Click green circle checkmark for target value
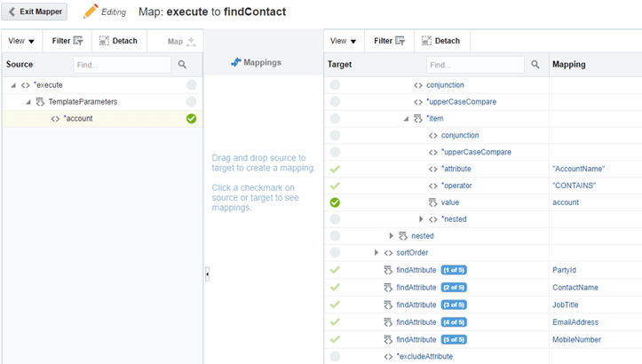This screenshot has width=642, height=364. pyautogui.click(x=335, y=202)
